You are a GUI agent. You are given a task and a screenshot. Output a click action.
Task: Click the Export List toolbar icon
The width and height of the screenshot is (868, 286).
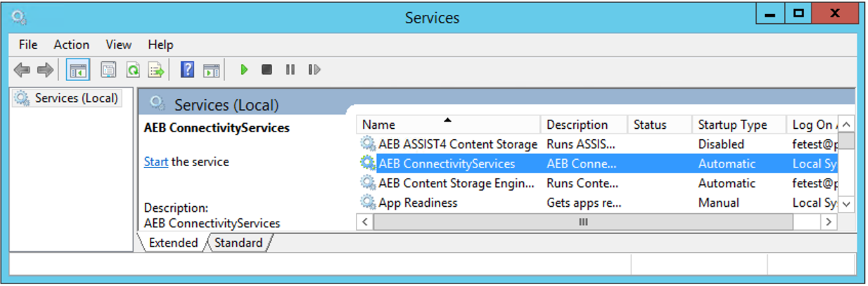[156, 70]
